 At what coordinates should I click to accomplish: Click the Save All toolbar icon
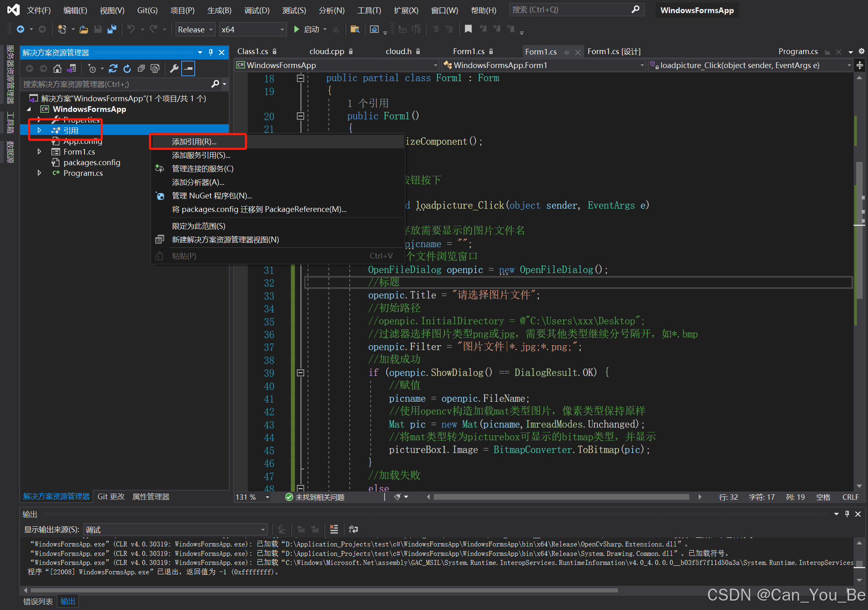(x=112, y=29)
